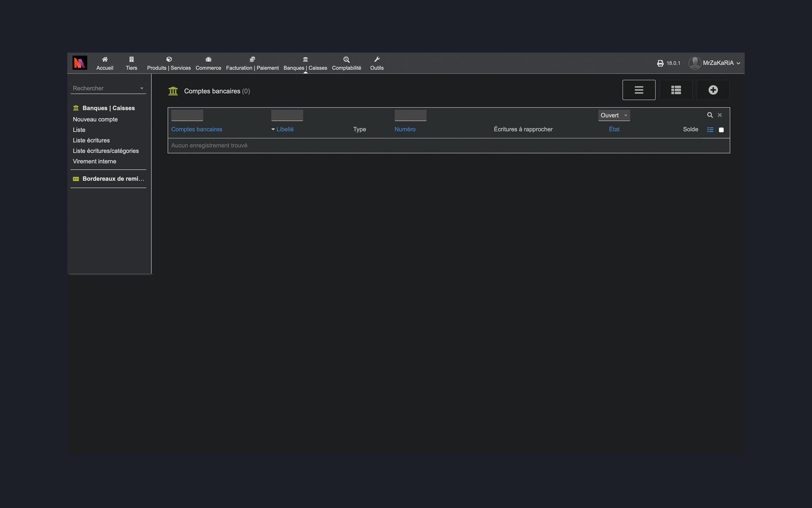Open the Outils menu
Viewport: 812px width, 508px height.
point(376,63)
